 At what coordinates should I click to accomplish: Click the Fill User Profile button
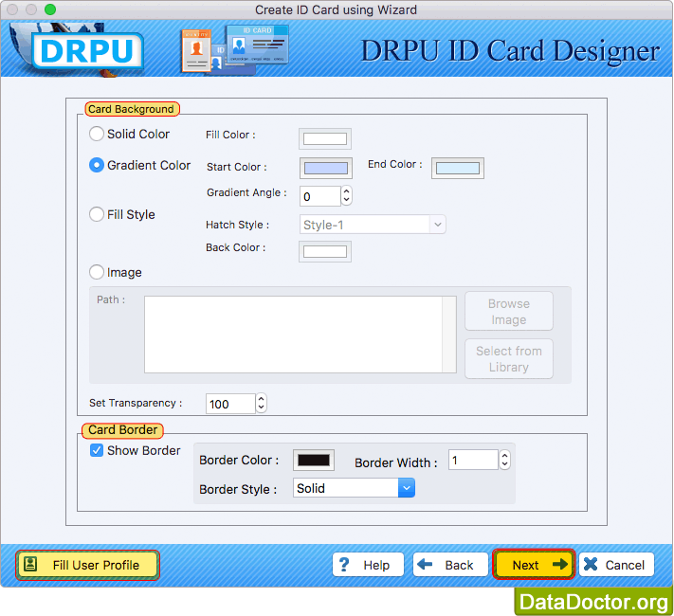click(x=88, y=565)
